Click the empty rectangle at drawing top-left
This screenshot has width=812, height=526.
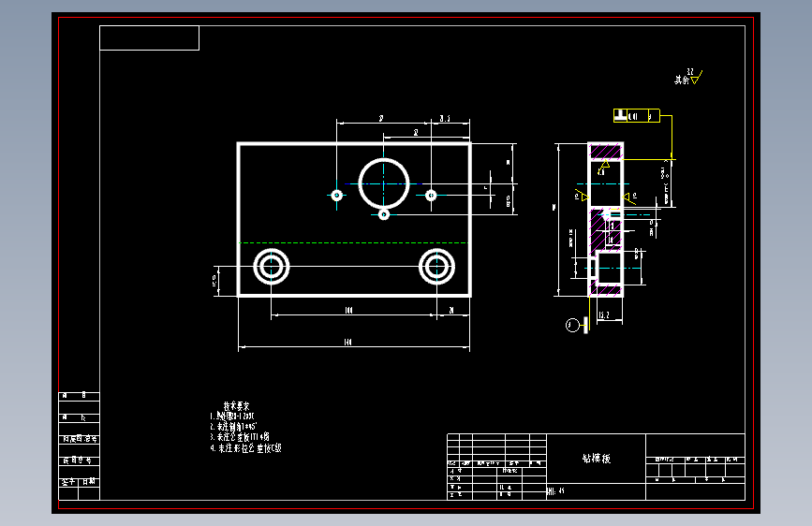pos(149,37)
